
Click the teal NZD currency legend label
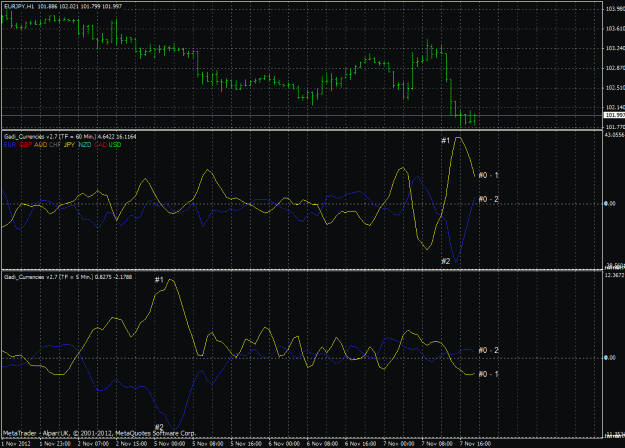(85, 145)
